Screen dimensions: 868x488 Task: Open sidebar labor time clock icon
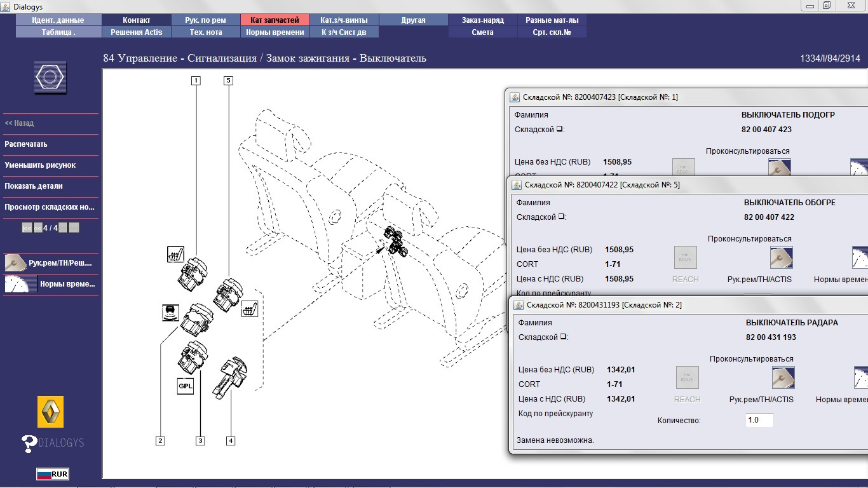20,284
